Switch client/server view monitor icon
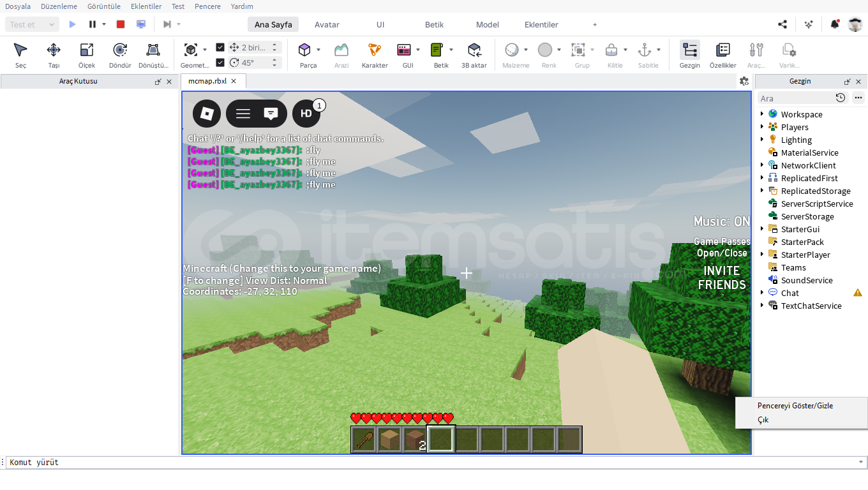The width and height of the screenshot is (868, 490). pyautogui.click(x=141, y=24)
